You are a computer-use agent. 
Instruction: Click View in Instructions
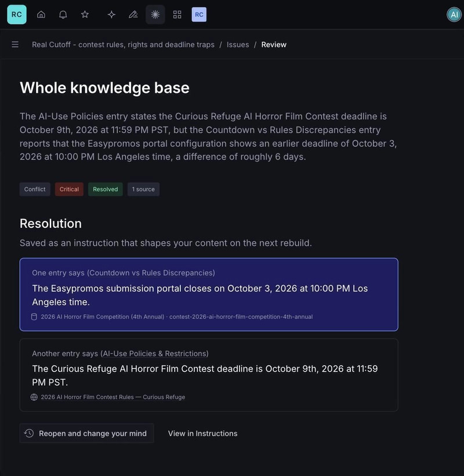(203, 433)
